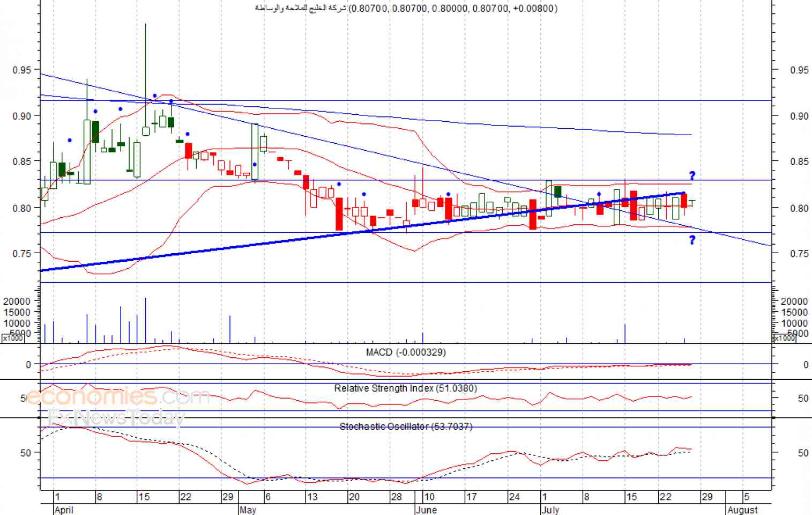This screenshot has width=812, height=515.
Task: Select the July month label
Action: click(550, 510)
